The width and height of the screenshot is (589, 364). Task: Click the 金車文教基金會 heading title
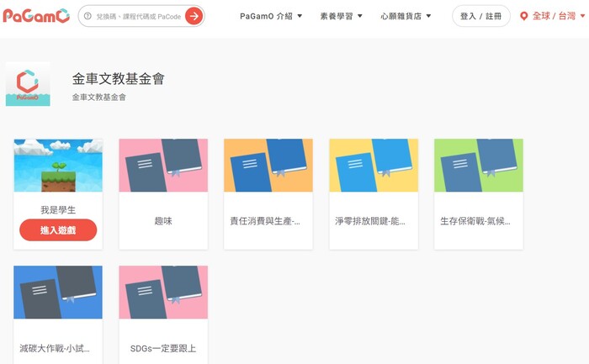click(x=119, y=79)
